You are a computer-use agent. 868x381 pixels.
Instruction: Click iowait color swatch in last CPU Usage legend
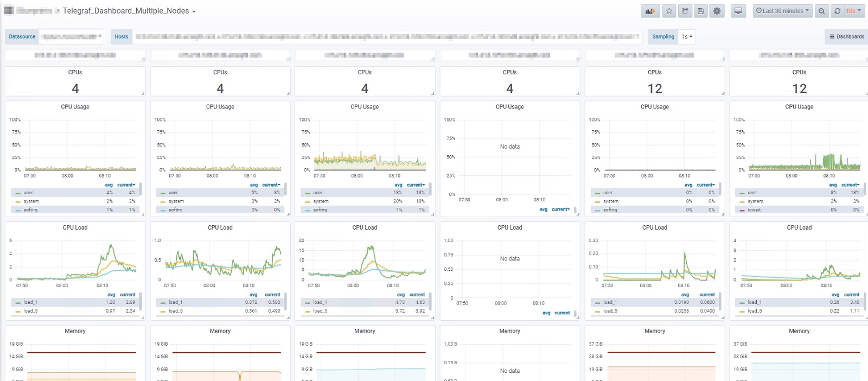(742, 210)
